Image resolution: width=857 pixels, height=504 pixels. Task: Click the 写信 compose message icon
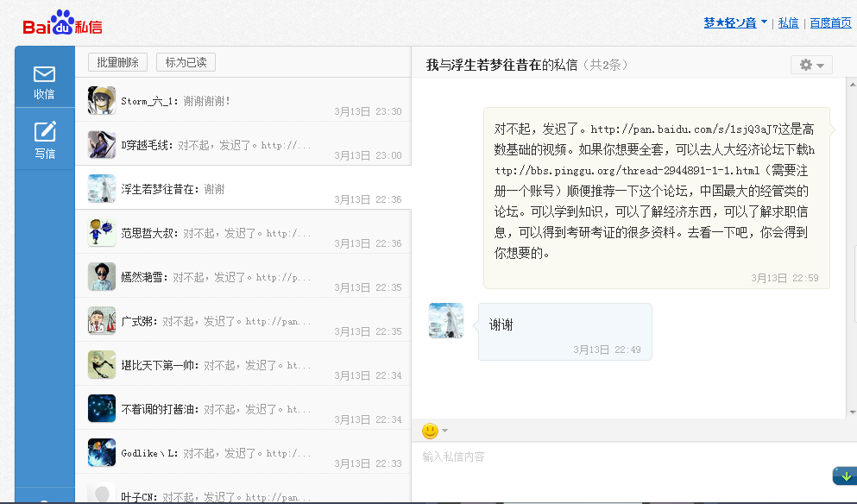coord(44,132)
